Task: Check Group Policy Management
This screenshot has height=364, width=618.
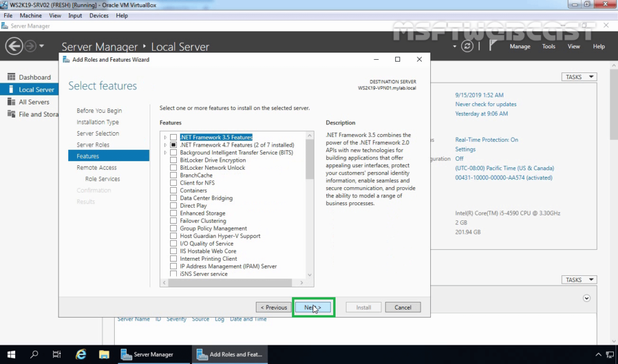Action: coord(173,228)
